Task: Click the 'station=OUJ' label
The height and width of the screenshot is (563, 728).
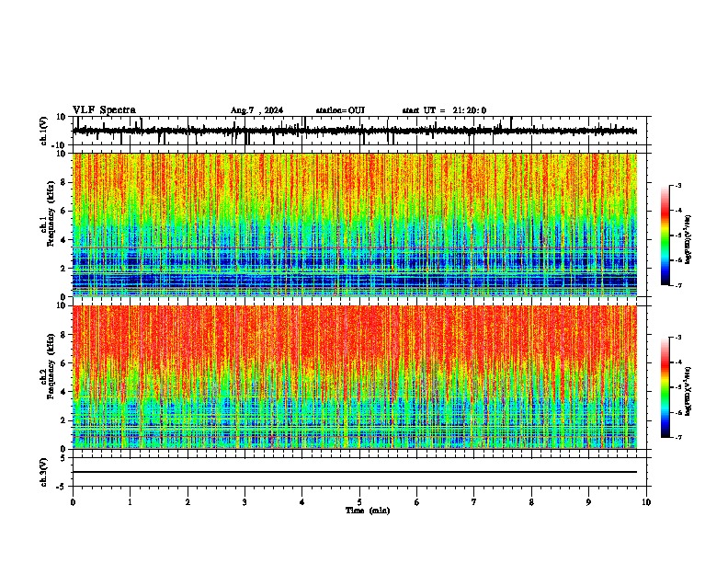Action: 340,110
